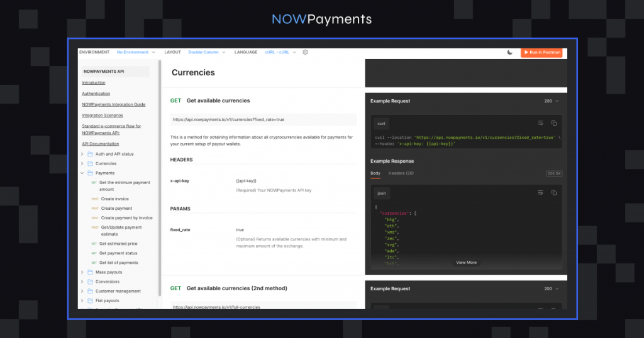
Task: Open the settings gear in top bar
Action: pyautogui.click(x=305, y=52)
